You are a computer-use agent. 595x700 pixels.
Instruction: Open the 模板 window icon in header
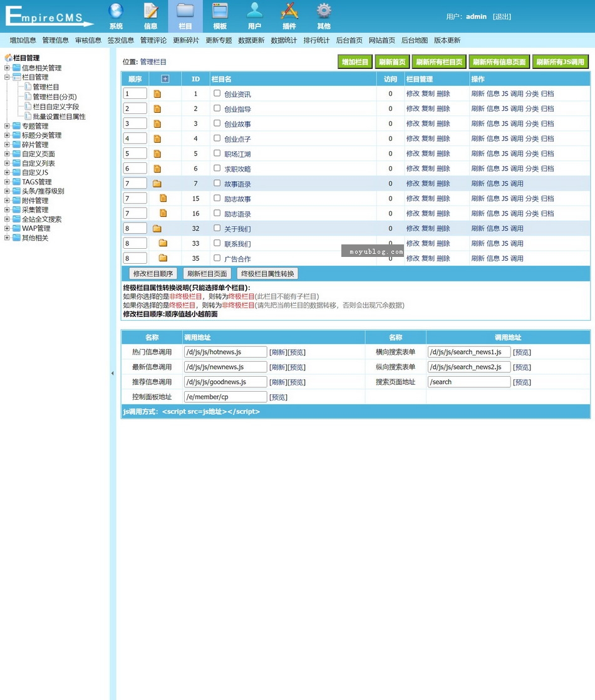pos(220,11)
